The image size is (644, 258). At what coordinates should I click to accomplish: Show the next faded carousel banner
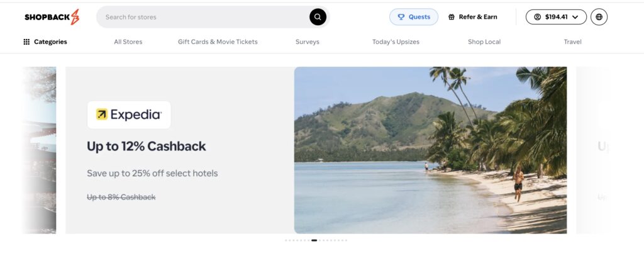[592, 150]
